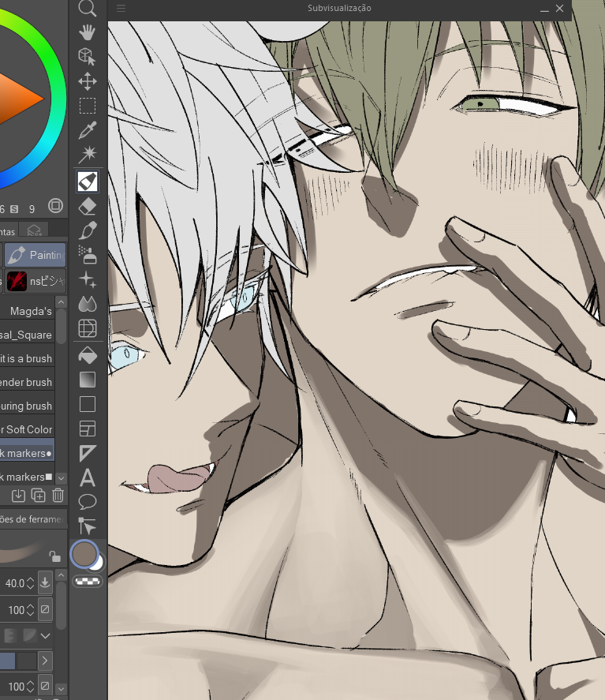This screenshot has width=605, height=700.
Task: Click the sub tool list scroll down arrow
Action: 61,478
